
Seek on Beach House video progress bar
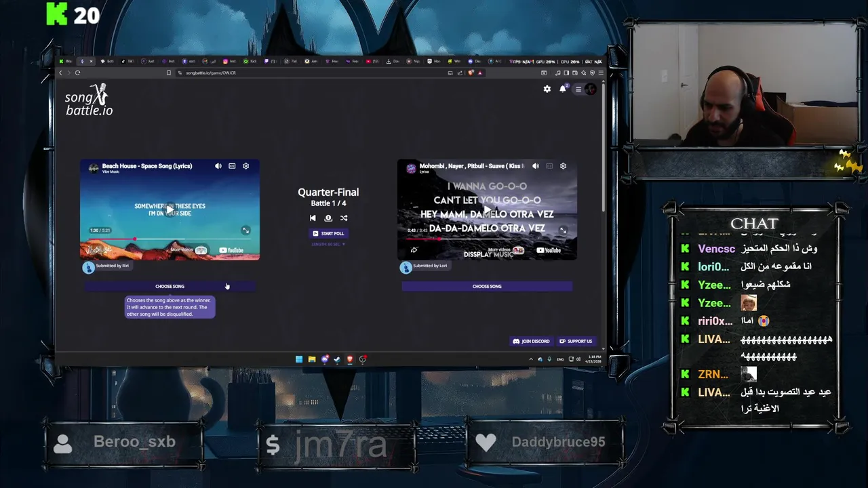tap(170, 239)
